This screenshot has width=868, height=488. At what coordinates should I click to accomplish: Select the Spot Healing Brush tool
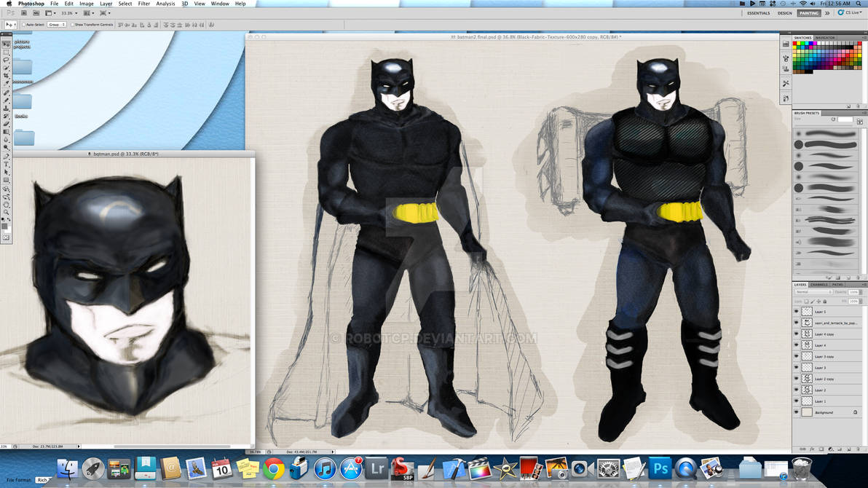[x=6, y=91]
